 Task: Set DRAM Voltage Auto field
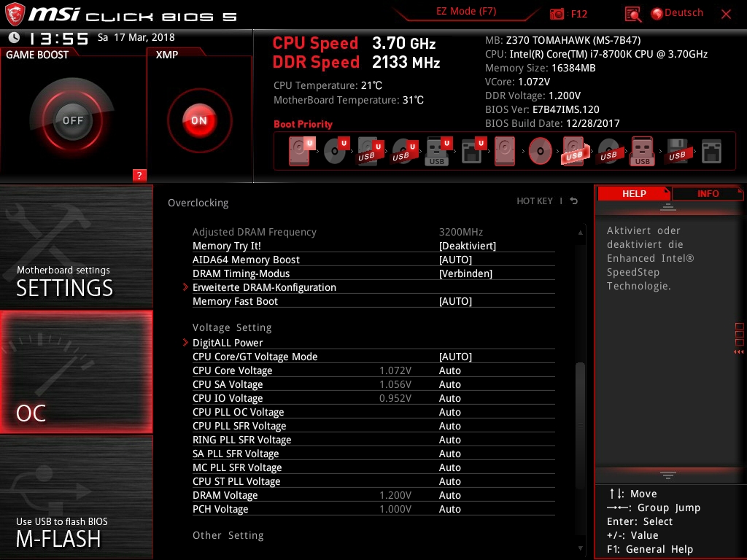click(449, 495)
